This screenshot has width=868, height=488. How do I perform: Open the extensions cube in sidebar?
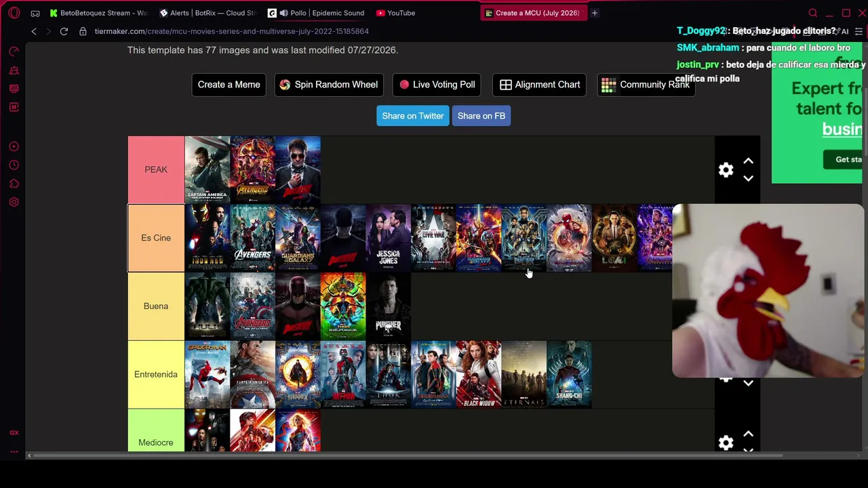tap(14, 184)
